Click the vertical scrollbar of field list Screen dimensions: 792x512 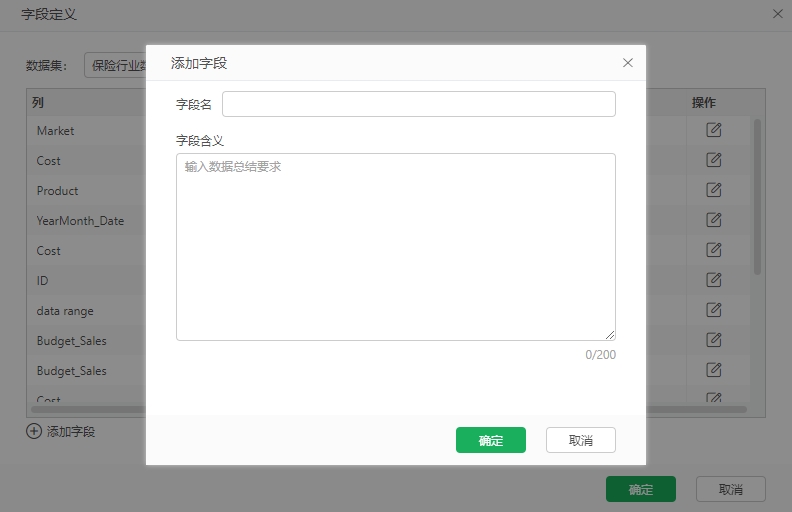[757, 197]
